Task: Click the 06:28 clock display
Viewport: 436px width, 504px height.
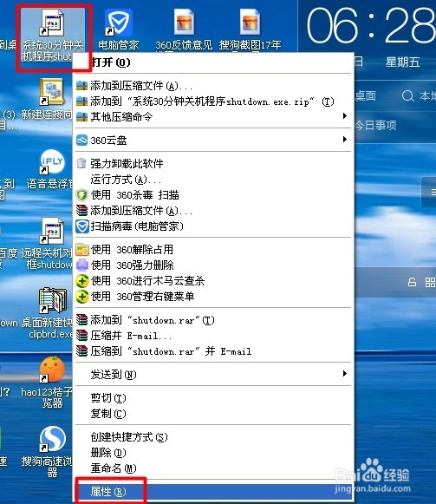Action: coord(371,26)
